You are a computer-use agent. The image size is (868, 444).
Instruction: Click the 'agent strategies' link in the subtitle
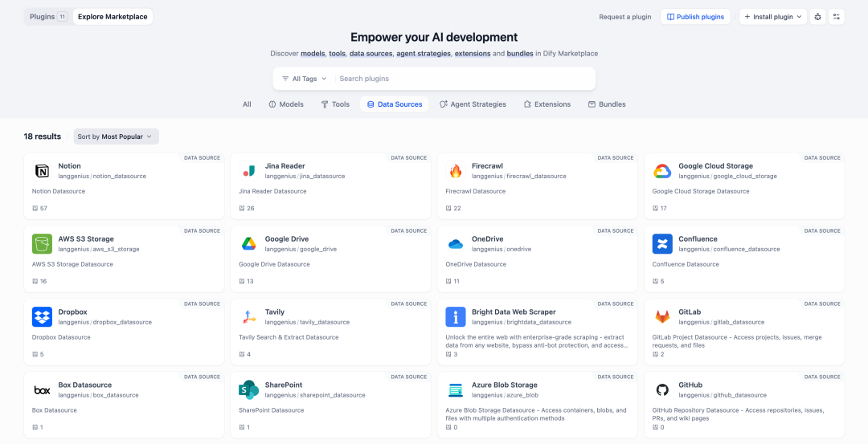[424, 54]
